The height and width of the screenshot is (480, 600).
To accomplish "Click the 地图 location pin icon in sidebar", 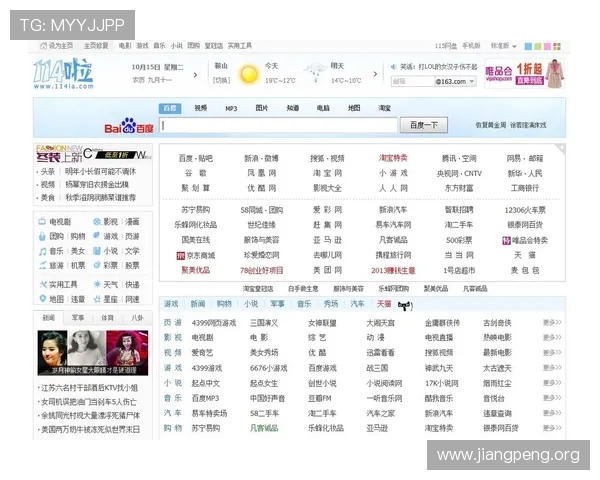I will (x=42, y=298).
